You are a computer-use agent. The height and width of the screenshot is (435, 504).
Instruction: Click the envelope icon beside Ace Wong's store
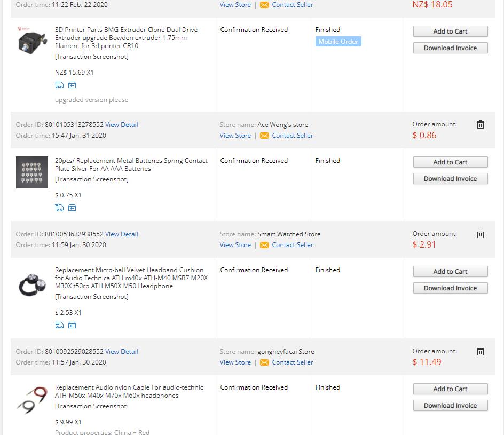click(x=264, y=136)
